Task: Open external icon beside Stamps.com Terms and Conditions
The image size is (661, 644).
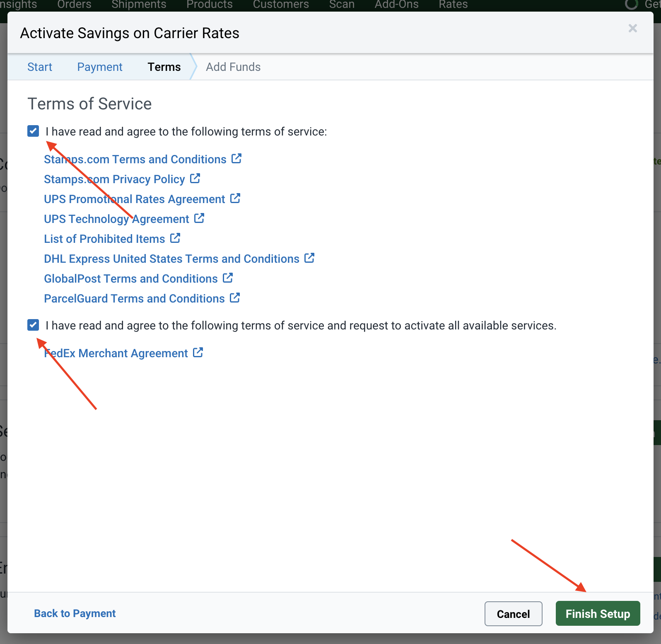Action: (x=236, y=159)
